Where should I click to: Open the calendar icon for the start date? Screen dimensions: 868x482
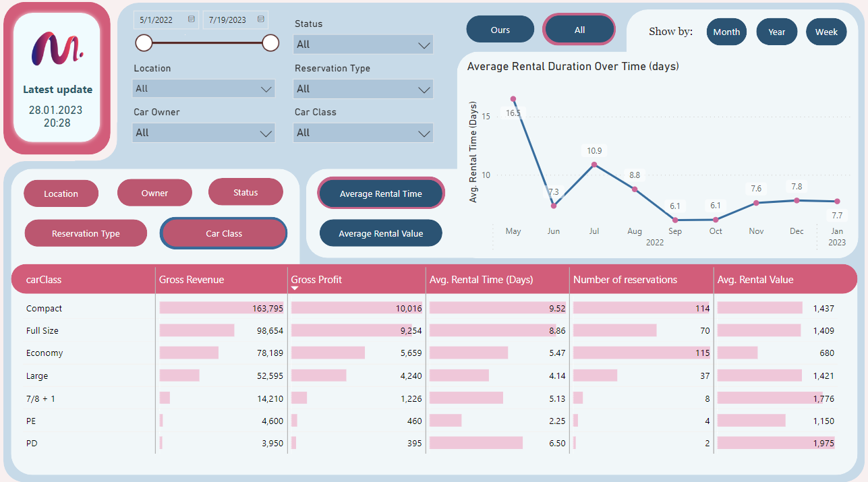(x=192, y=20)
